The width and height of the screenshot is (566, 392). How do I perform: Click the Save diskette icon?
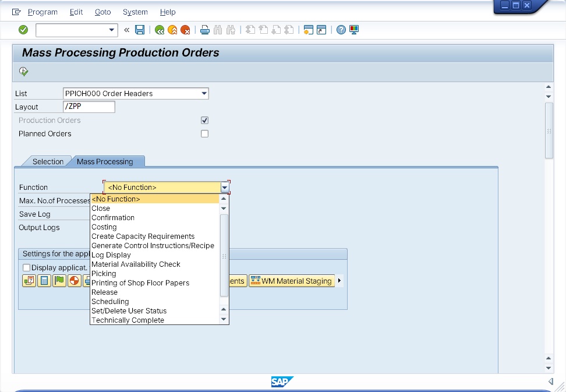click(140, 30)
